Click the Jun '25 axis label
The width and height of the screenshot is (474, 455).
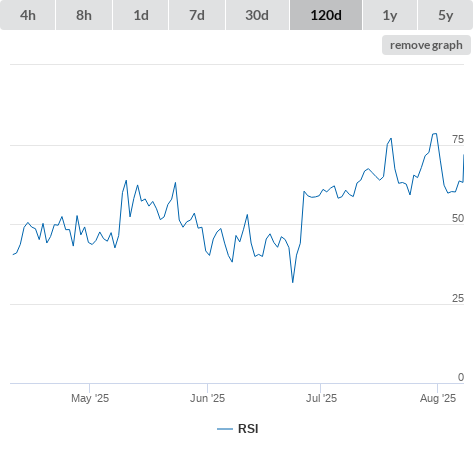(x=207, y=398)
